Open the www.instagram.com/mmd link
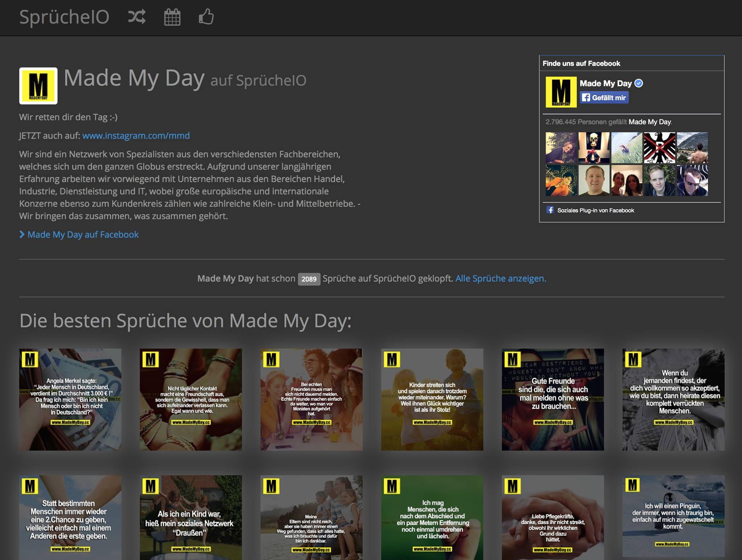This screenshot has height=560, width=742. 136,135
